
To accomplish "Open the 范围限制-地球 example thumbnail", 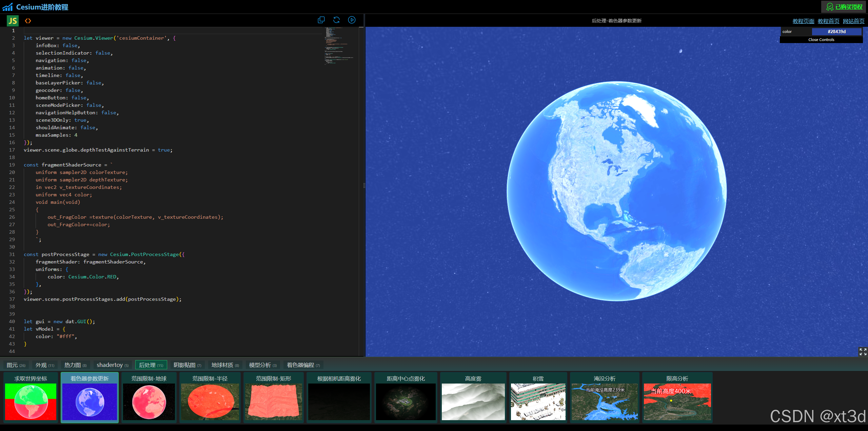I will [149, 401].
